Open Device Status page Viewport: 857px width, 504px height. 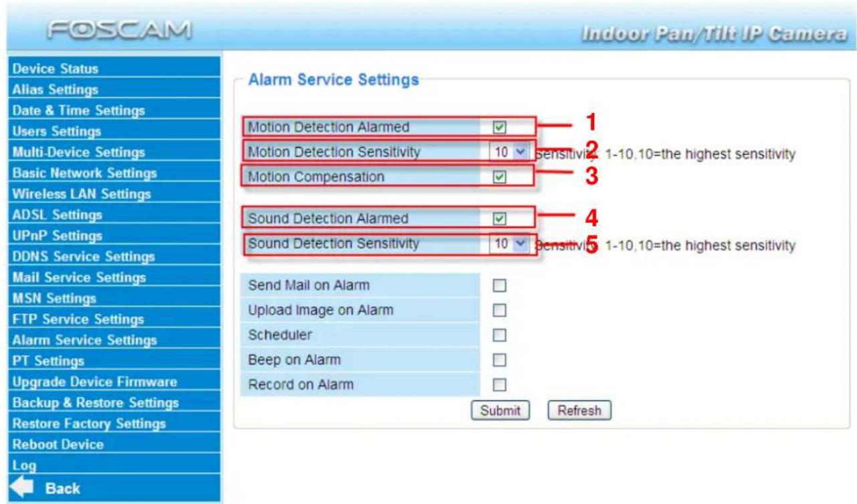point(114,68)
